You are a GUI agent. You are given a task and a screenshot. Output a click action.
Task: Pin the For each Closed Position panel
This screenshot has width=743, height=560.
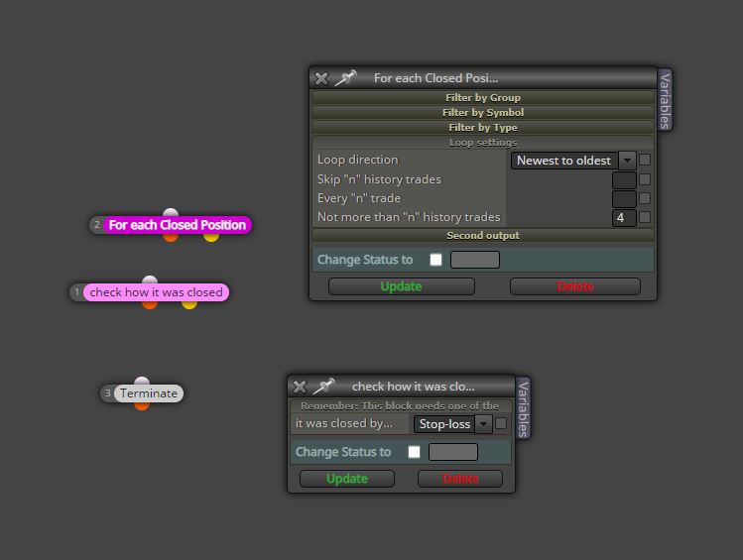(x=345, y=78)
